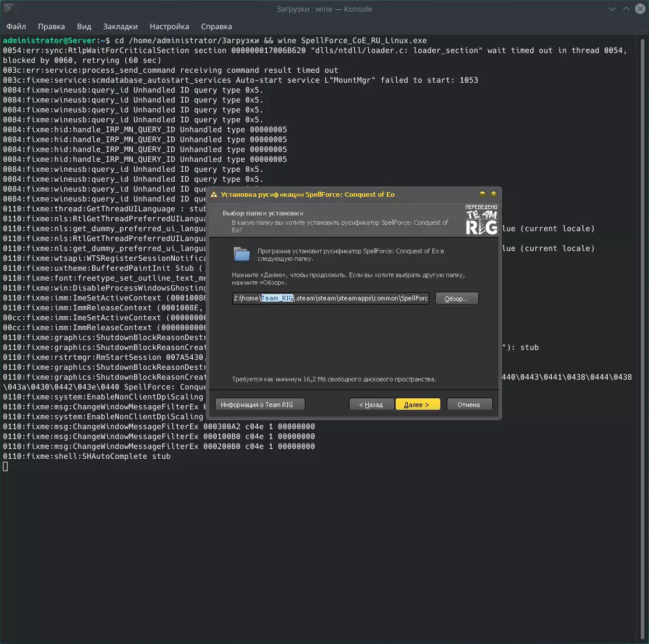Image resolution: width=649 pixels, height=644 pixels.
Task: Click the Далее > button in installer
Action: click(x=418, y=405)
